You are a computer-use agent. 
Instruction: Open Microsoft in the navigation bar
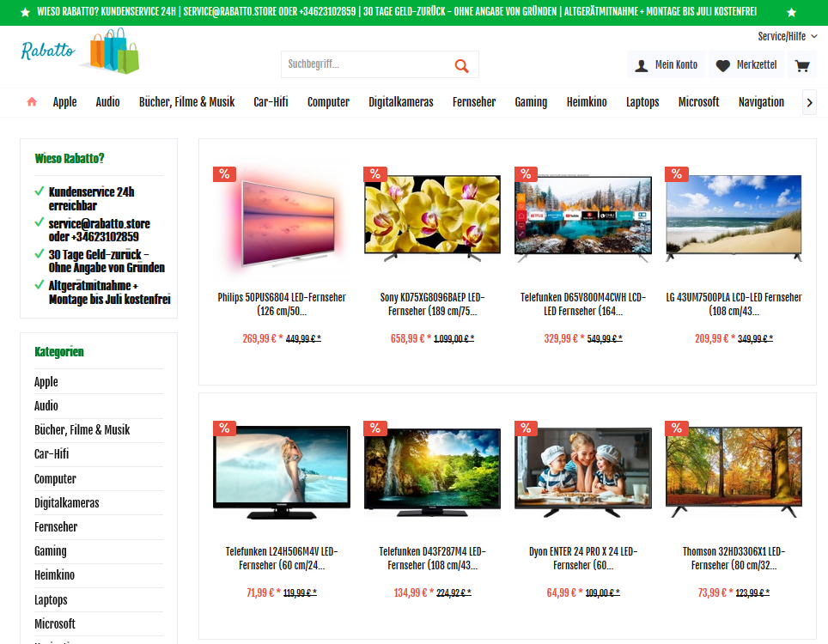(698, 102)
